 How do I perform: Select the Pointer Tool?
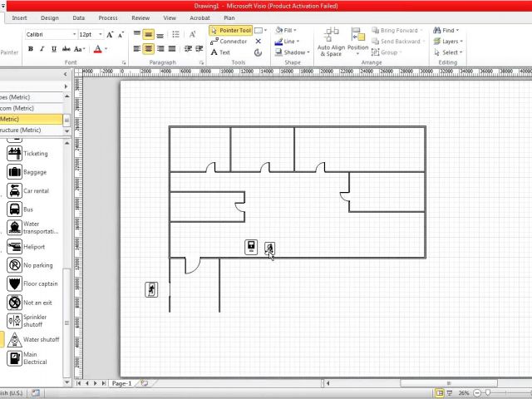coord(230,31)
